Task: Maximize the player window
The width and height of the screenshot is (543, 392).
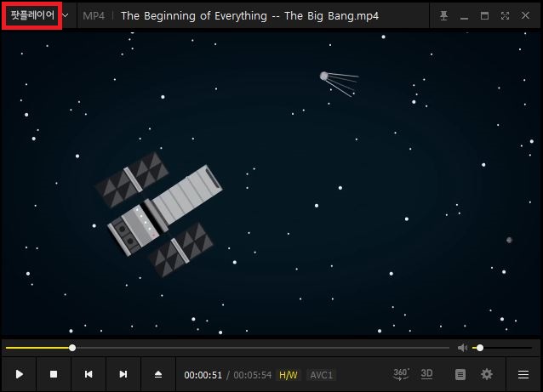Action: click(484, 15)
